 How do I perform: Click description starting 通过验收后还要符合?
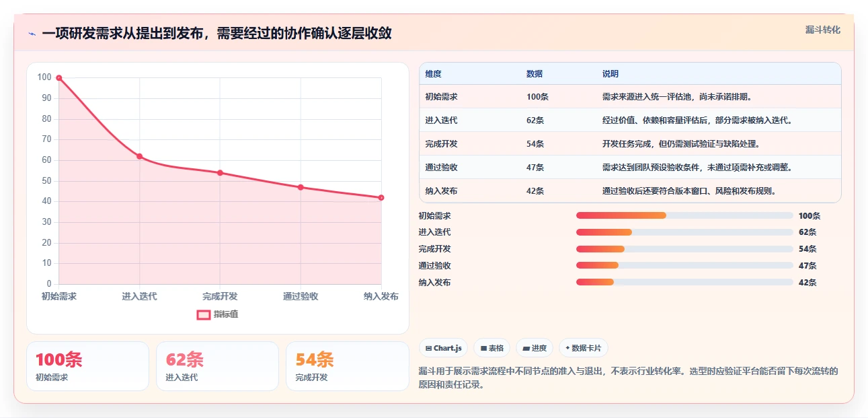coord(690,191)
